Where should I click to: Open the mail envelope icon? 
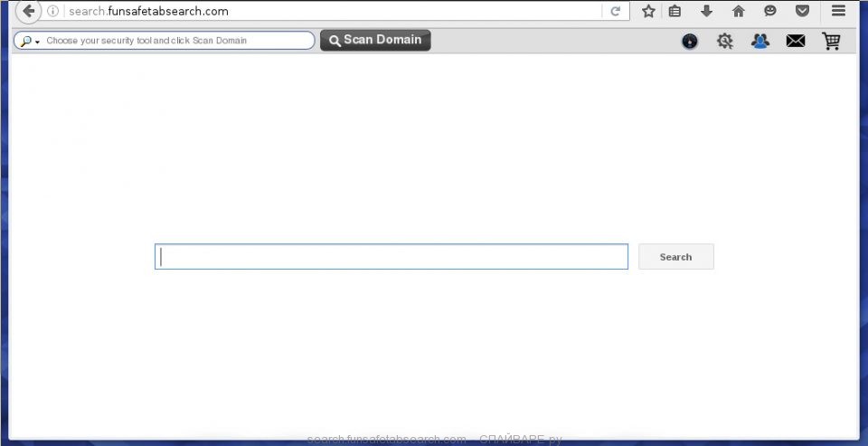[796, 41]
